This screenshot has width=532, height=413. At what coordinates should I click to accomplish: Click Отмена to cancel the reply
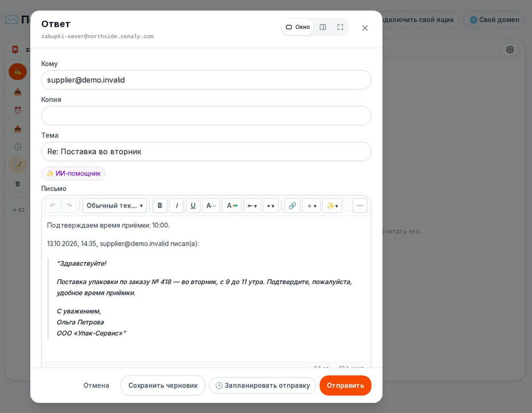(96, 385)
